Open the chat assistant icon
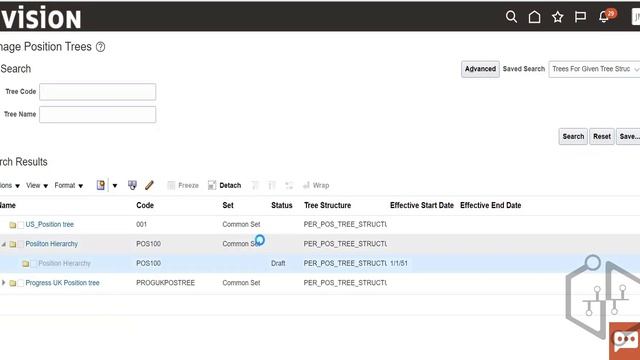This screenshot has width=640, height=360. (x=625, y=341)
